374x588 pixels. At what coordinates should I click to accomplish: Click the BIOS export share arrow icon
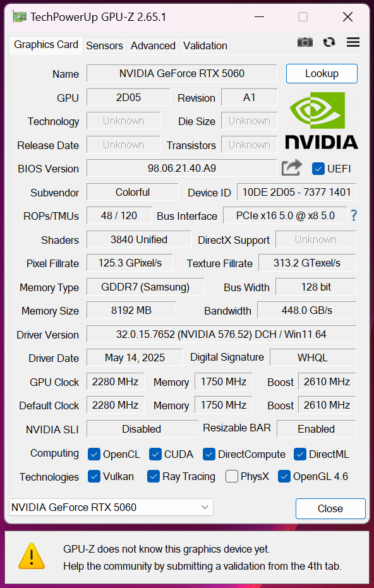click(x=292, y=168)
